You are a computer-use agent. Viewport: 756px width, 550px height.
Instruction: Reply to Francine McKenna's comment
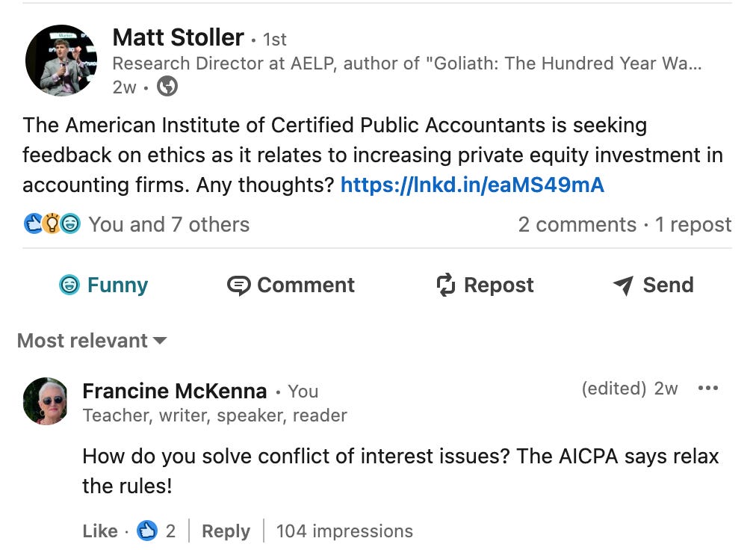pos(226,531)
